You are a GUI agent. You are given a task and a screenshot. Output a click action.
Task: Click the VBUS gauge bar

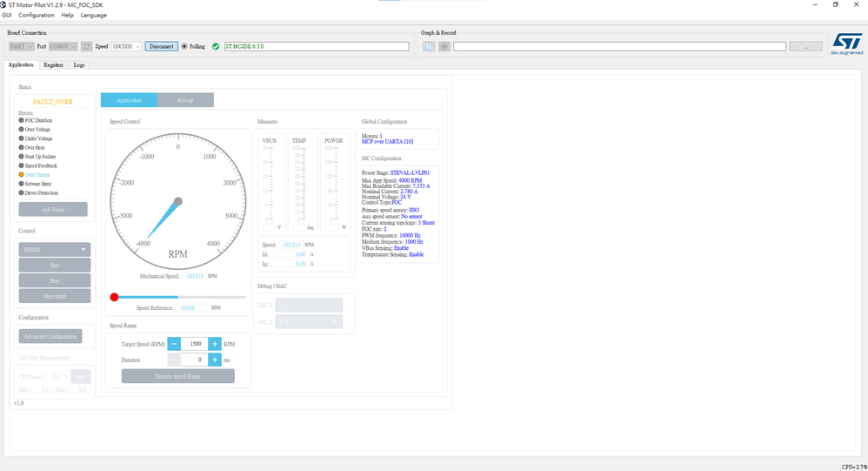pyautogui.click(x=271, y=184)
